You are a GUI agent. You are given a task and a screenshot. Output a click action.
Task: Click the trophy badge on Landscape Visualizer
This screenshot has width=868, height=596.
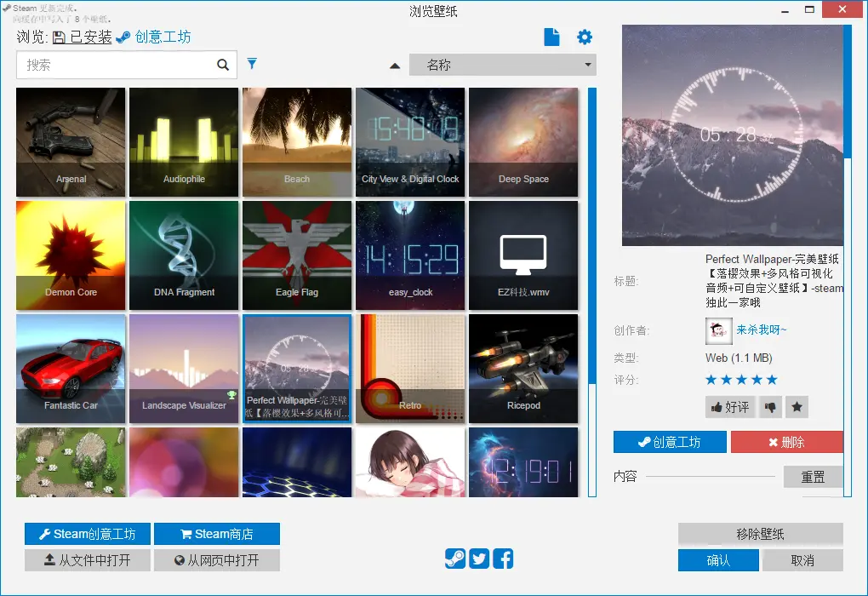click(x=231, y=395)
